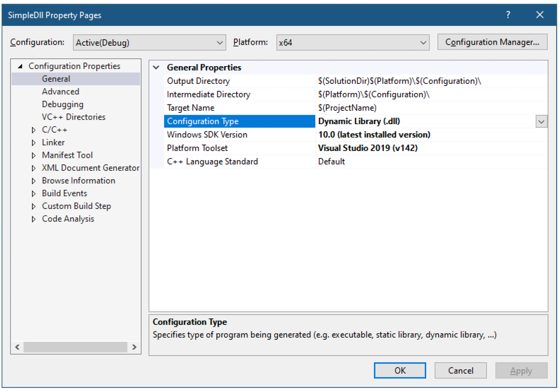Click the $(ProjectName) target name value
This screenshot has height=392, width=560.
[347, 108]
